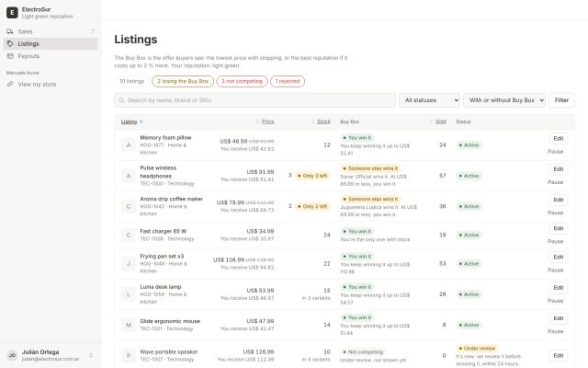This screenshot has width=588, height=368.
Task: Open With or without Buy Box dropdown
Action: [504, 100]
